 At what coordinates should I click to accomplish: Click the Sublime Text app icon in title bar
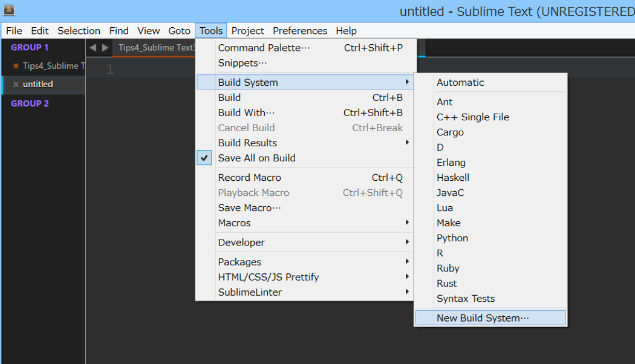[x=9, y=9]
